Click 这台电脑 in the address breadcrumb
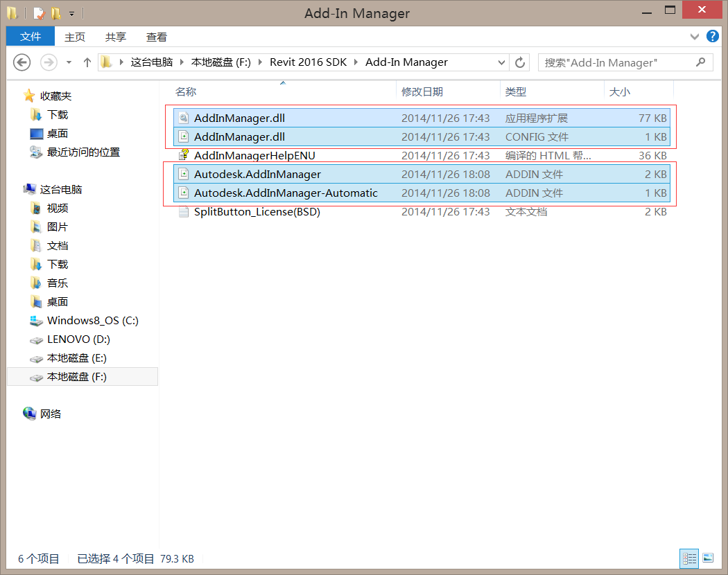Screen dimensions: 728x575 (152, 62)
